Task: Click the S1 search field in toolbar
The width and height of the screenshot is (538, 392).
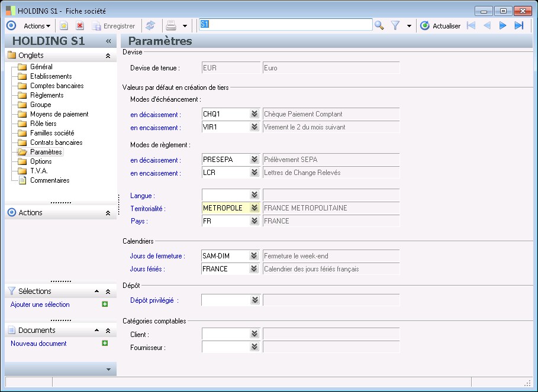Action: pyautogui.click(x=285, y=25)
